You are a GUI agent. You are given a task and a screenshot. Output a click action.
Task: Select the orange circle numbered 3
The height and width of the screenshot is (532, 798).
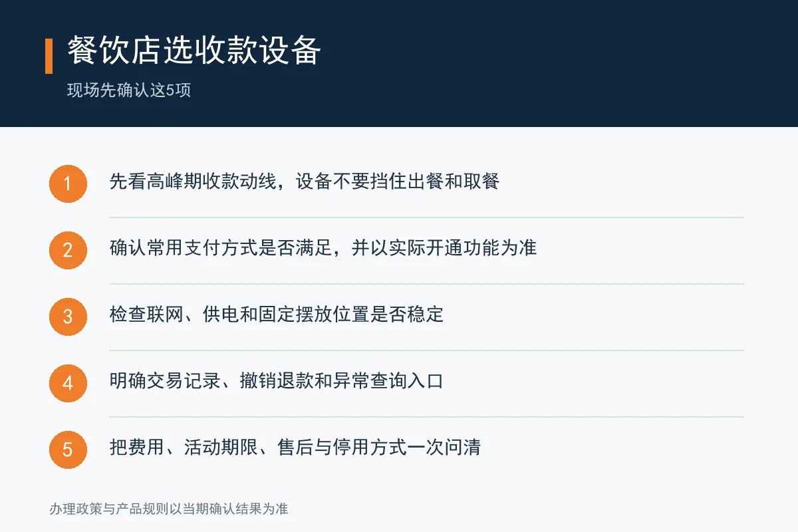[x=68, y=317]
